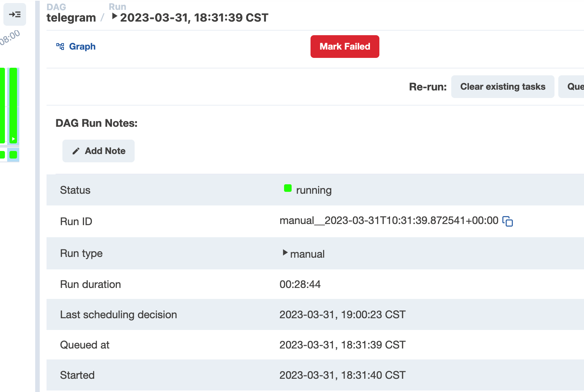Click the play arrow before the run timestamp
Viewport: 584px width, 392px height.
click(x=114, y=16)
